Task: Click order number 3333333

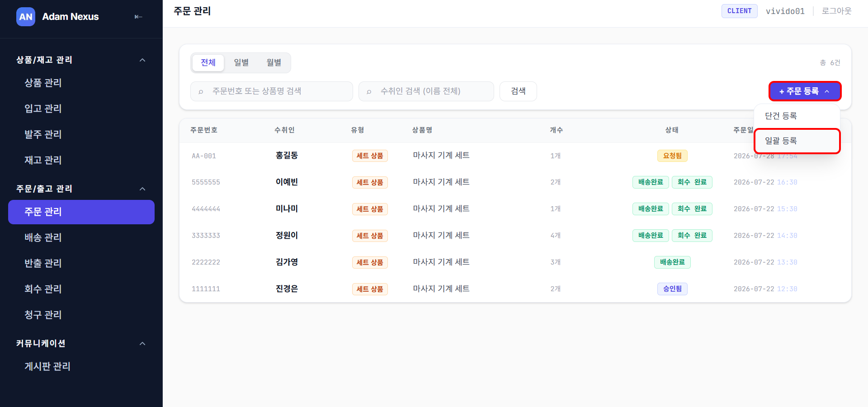Action: [x=206, y=236]
